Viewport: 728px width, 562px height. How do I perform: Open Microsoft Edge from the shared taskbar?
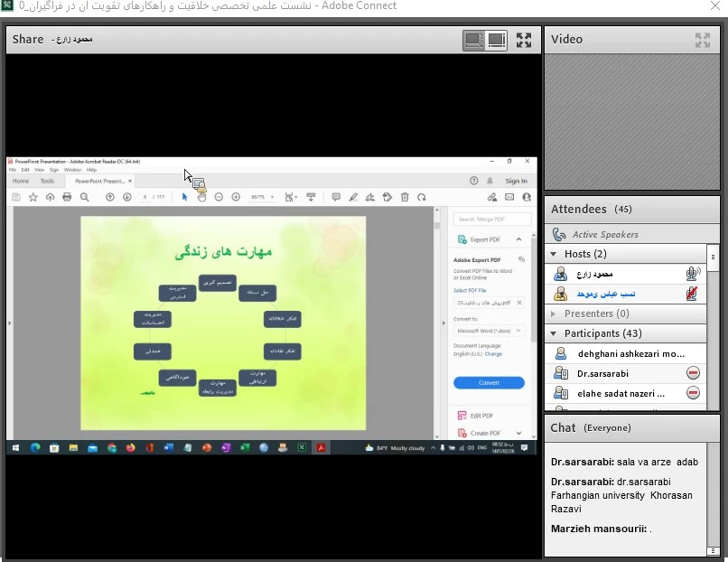[35, 448]
